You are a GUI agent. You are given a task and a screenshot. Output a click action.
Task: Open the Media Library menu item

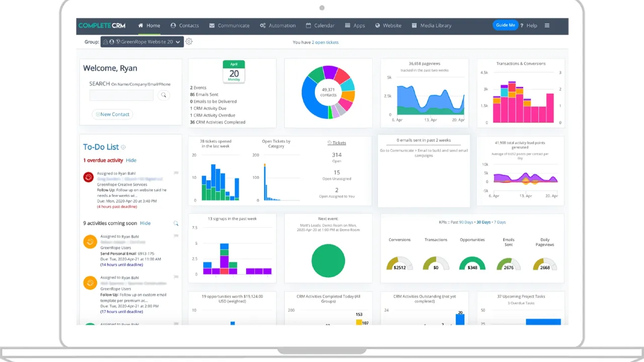(431, 26)
